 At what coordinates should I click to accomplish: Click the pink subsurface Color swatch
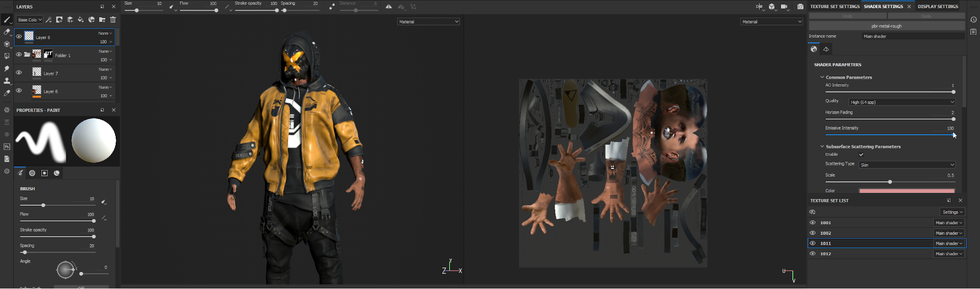coord(906,191)
